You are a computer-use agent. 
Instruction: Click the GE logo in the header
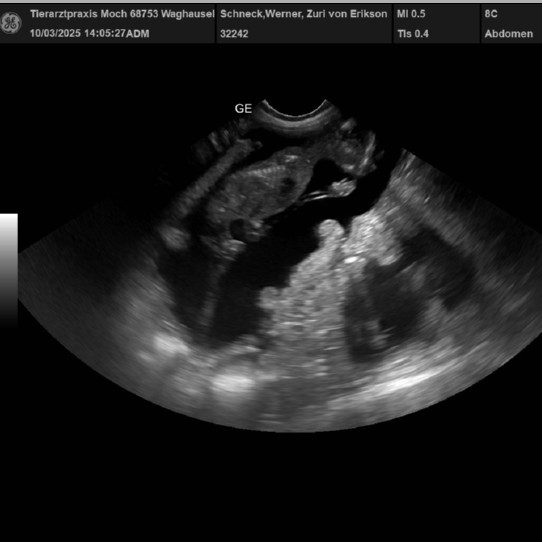[x=11, y=23]
